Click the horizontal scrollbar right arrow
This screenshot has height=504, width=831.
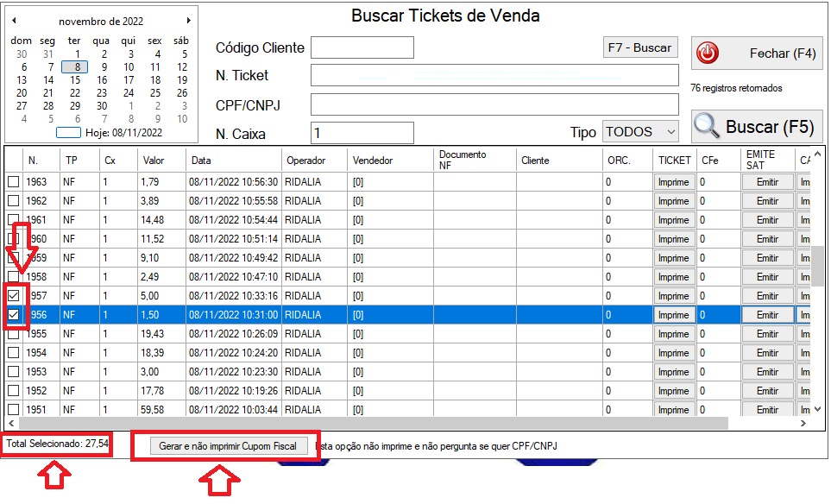pyautogui.click(x=803, y=423)
